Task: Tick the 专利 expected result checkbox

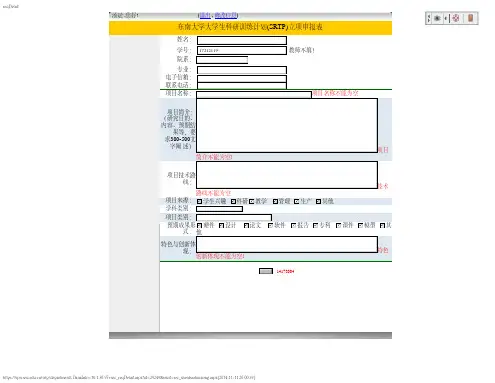Action: pos(315,226)
